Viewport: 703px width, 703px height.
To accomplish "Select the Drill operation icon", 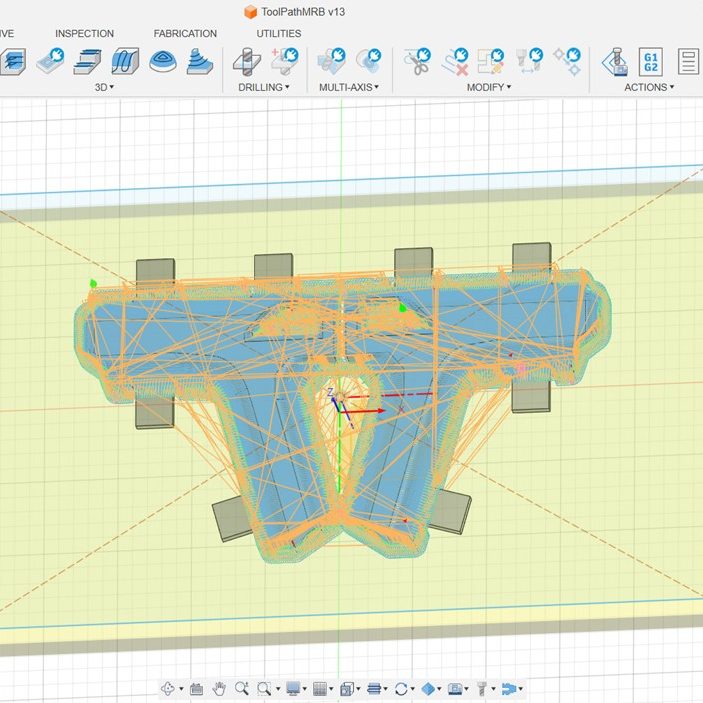I will 245,61.
